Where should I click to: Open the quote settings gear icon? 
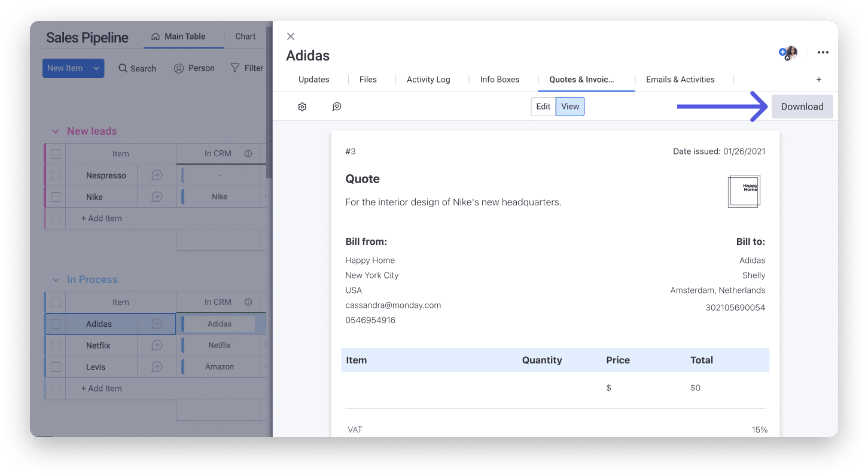point(302,107)
